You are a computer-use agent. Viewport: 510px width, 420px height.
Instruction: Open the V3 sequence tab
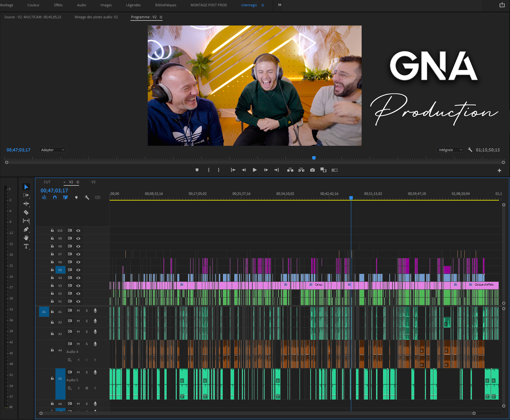pos(93,182)
